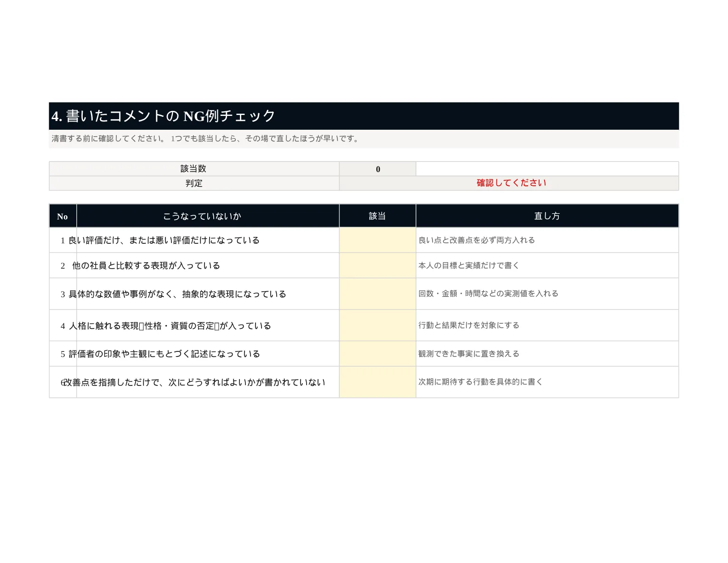Click the blank cell right of count 0

(x=547, y=169)
